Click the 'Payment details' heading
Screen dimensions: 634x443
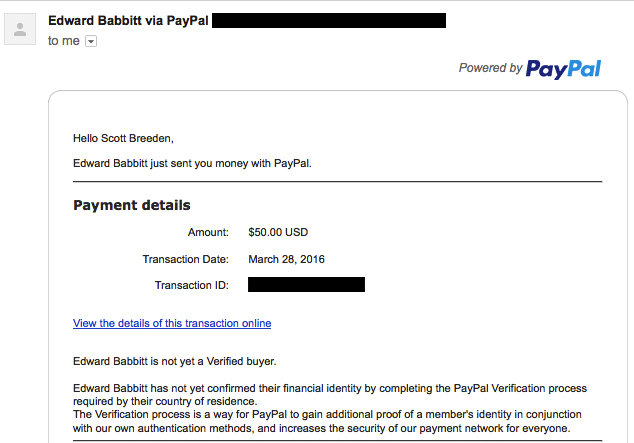coord(132,205)
